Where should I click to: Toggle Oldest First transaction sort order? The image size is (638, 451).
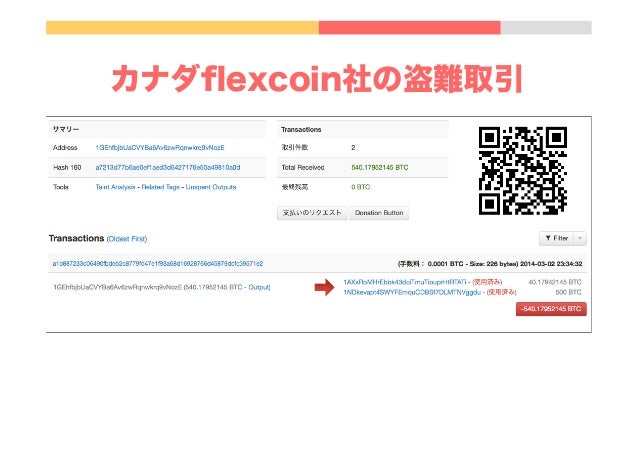point(127,239)
